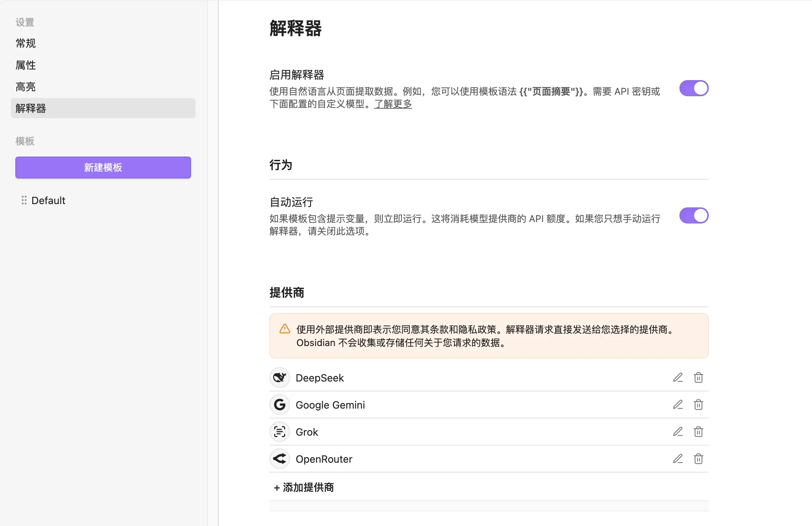This screenshot has height=526, width=812.
Task: Delete the OpenRouter provider
Action: click(698, 459)
